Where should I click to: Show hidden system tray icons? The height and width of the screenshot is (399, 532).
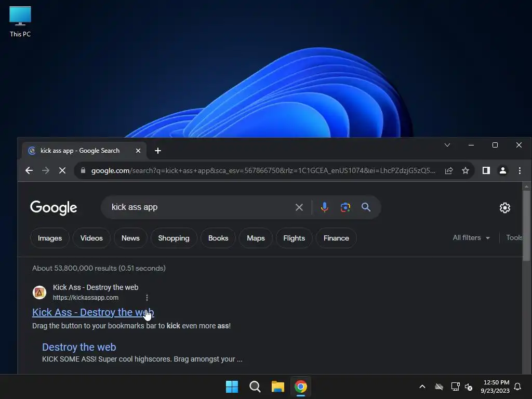pos(422,387)
